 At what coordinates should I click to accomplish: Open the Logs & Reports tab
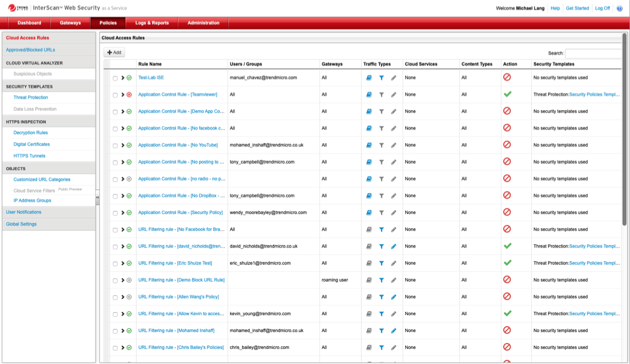[x=152, y=23]
